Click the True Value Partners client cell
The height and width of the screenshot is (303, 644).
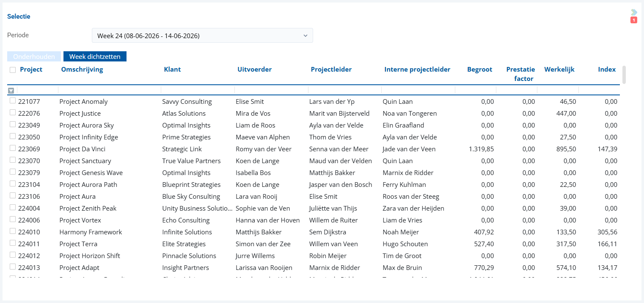(191, 161)
